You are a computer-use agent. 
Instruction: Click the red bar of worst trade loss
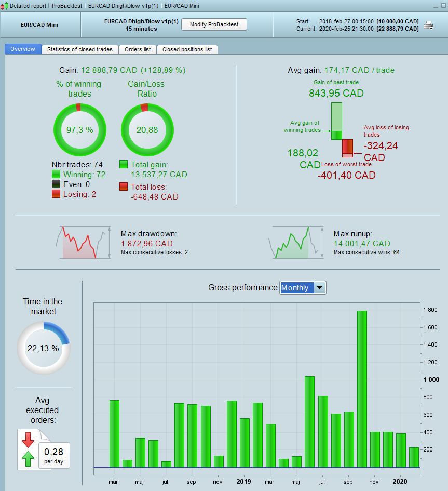coord(347,148)
